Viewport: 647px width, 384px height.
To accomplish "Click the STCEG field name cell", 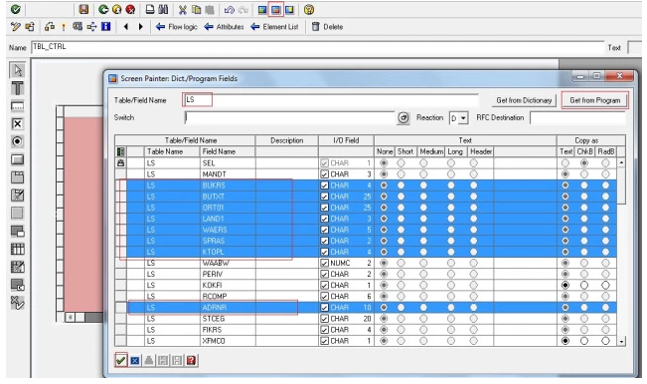I will (228, 319).
